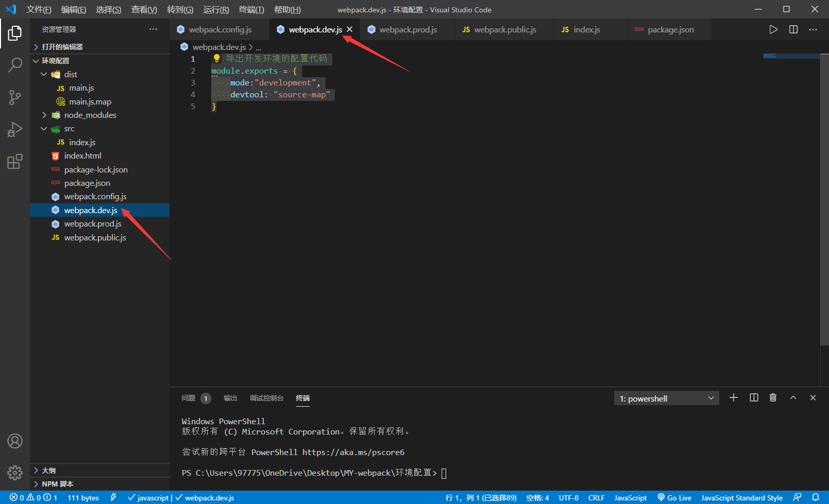The image size is (829, 504).
Task: Maximize the terminal panel with up chevron
Action: point(793,398)
